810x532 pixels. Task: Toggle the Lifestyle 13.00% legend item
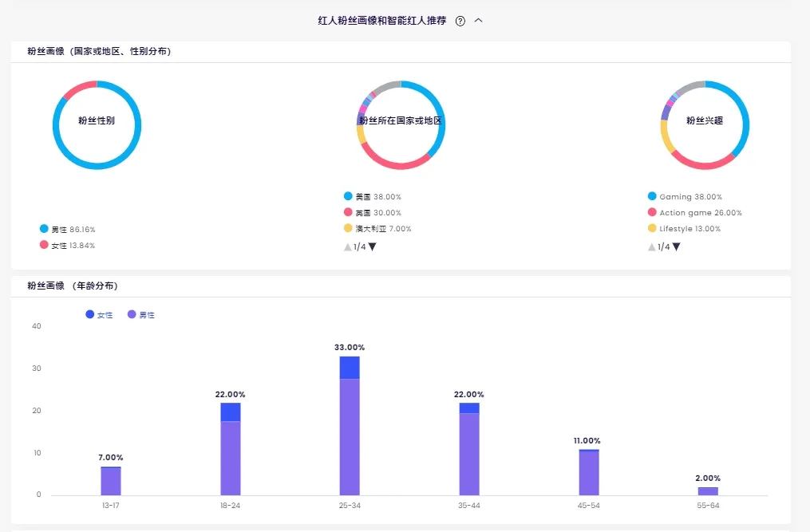[684, 228]
